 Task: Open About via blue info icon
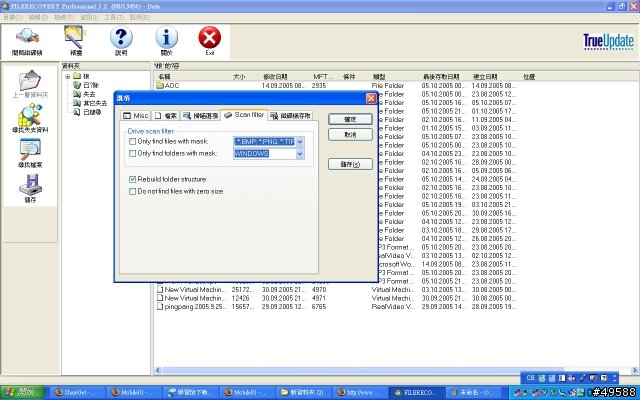click(167, 38)
